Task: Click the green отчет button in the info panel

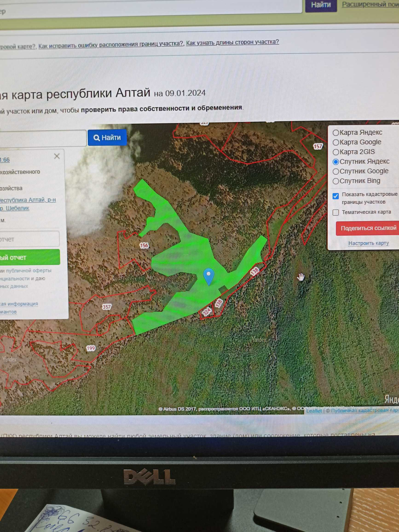Action: 30,257
